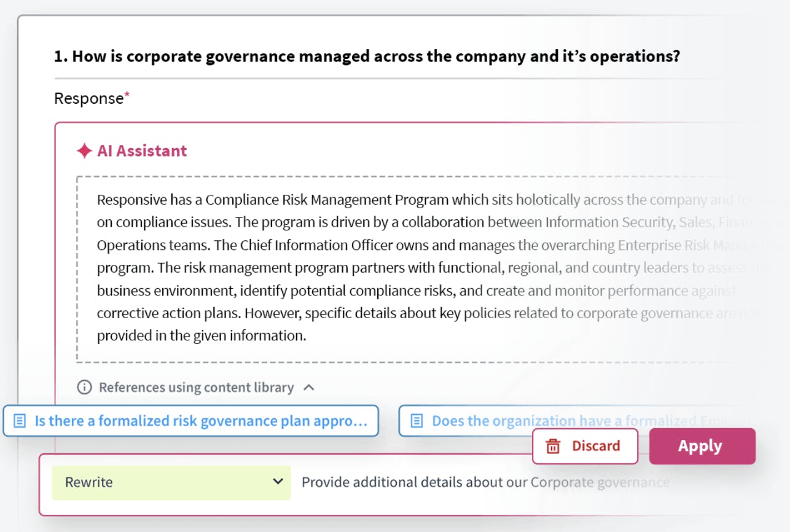Click the document icon on the risk governance reference
Viewport: 790px width, 532px height.
(20, 421)
